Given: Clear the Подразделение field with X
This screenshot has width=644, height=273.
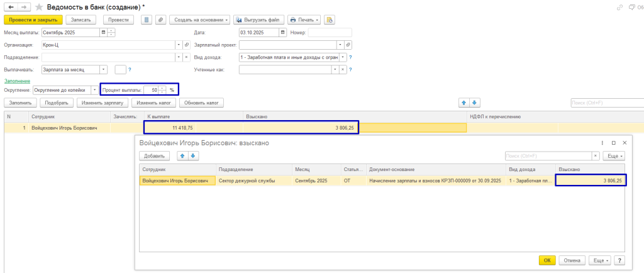Looking at the screenshot, I should (186, 57).
